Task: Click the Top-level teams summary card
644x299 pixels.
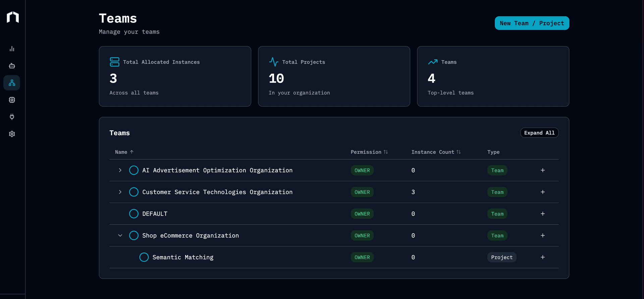Action: [493, 77]
